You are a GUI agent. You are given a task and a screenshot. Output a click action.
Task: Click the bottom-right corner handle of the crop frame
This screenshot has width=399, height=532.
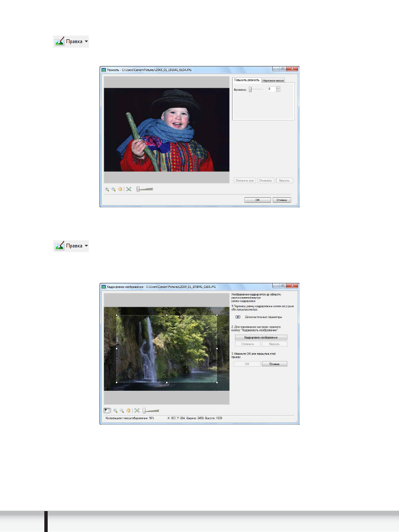(x=217, y=382)
